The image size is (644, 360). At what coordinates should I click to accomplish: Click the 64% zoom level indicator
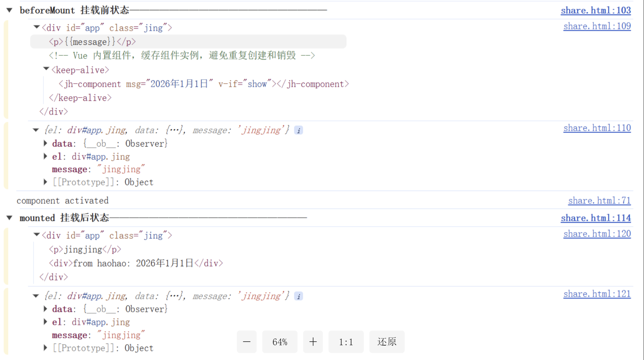280,342
